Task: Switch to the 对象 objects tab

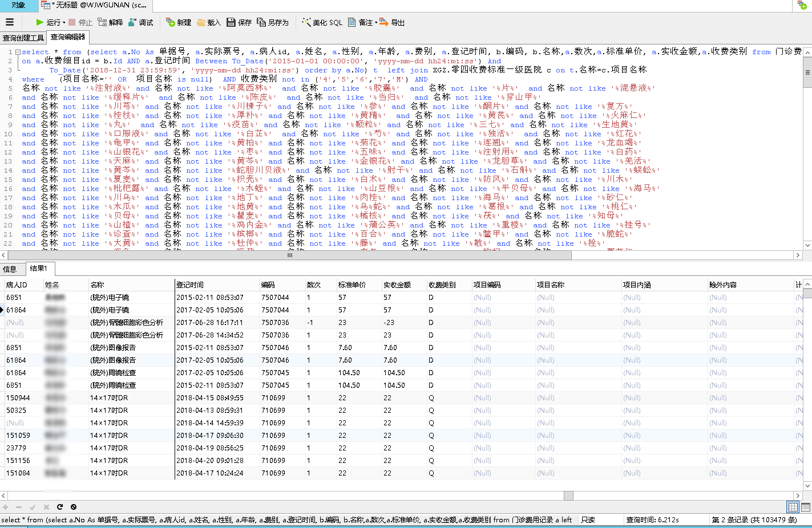Action: [18, 5]
